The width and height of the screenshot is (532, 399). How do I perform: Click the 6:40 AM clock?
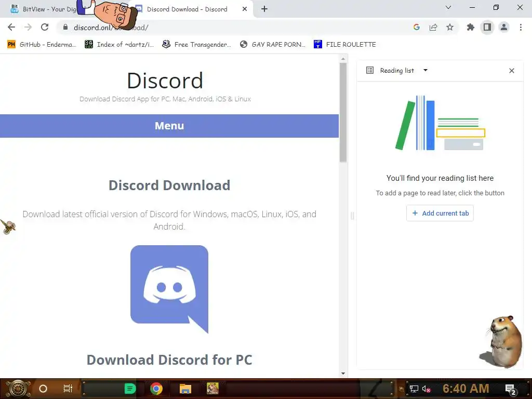pyautogui.click(x=466, y=389)
